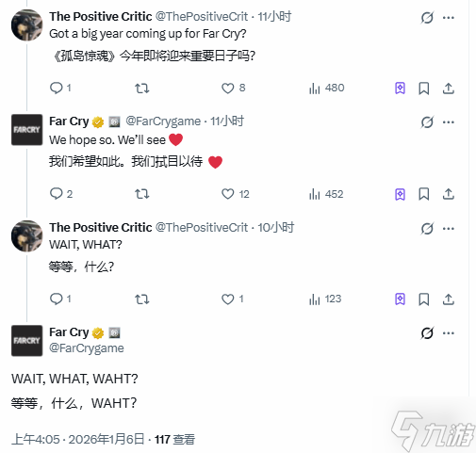476x453 pixels.
Task: Open more options on the "WAIT, WHAT, WAHT?" tweet
Action: (449, 333)
